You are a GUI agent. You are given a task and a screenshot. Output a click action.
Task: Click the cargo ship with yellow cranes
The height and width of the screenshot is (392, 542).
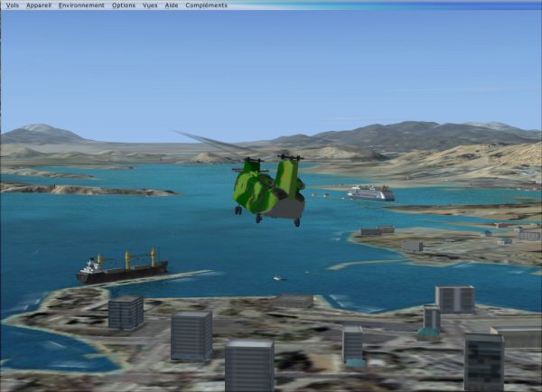[x=122, y=266]
